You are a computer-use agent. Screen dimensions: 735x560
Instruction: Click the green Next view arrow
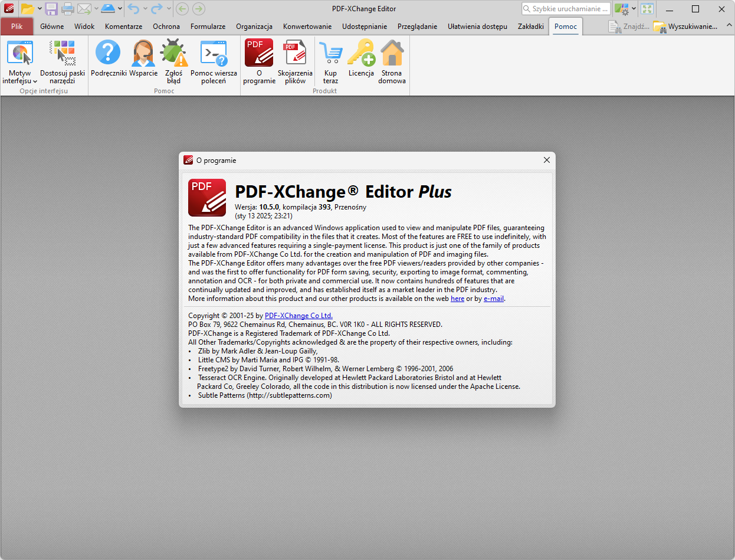click(x=199, y=9)
